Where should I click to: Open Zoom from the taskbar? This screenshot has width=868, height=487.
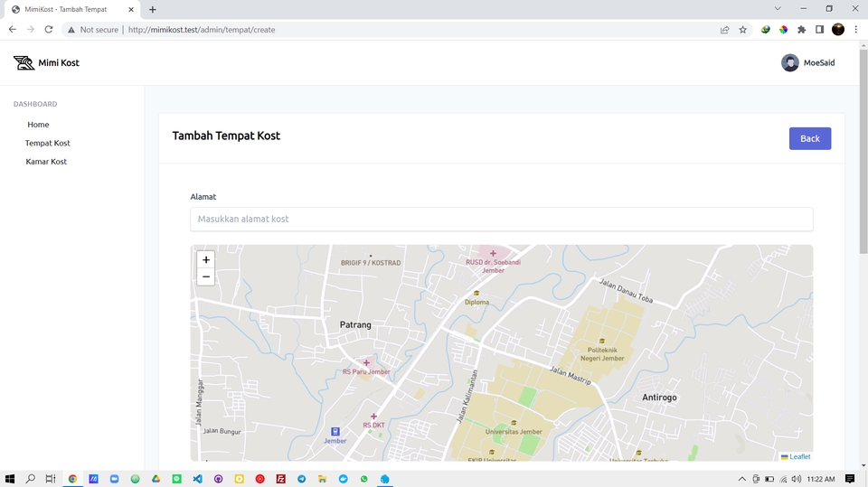[115, 479]
